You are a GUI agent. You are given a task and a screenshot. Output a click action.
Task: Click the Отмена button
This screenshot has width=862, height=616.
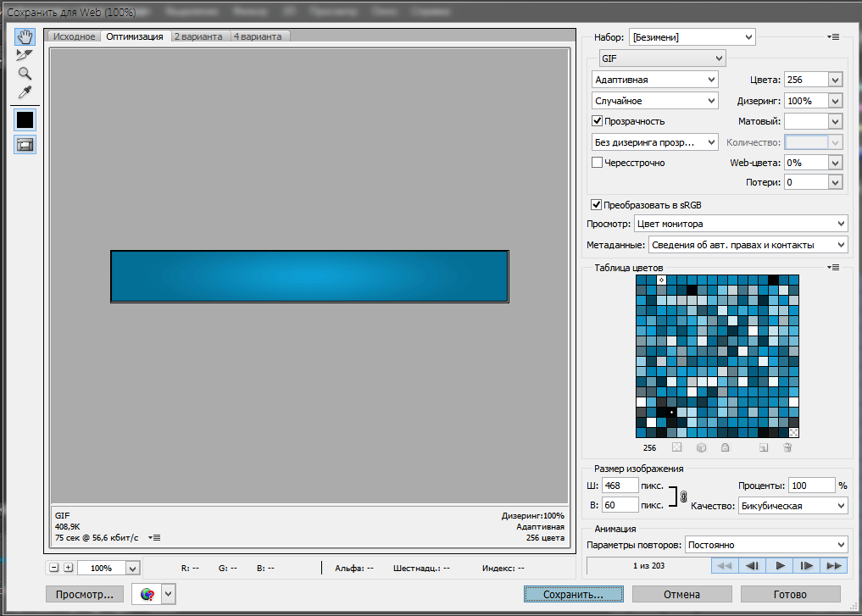(x=681, y=594)
